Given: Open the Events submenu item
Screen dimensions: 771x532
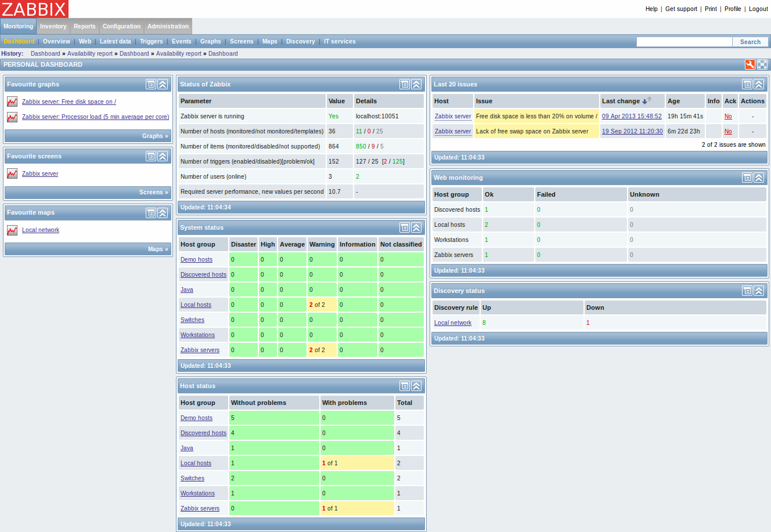Looking at the screenshot, I should [182, 41].
